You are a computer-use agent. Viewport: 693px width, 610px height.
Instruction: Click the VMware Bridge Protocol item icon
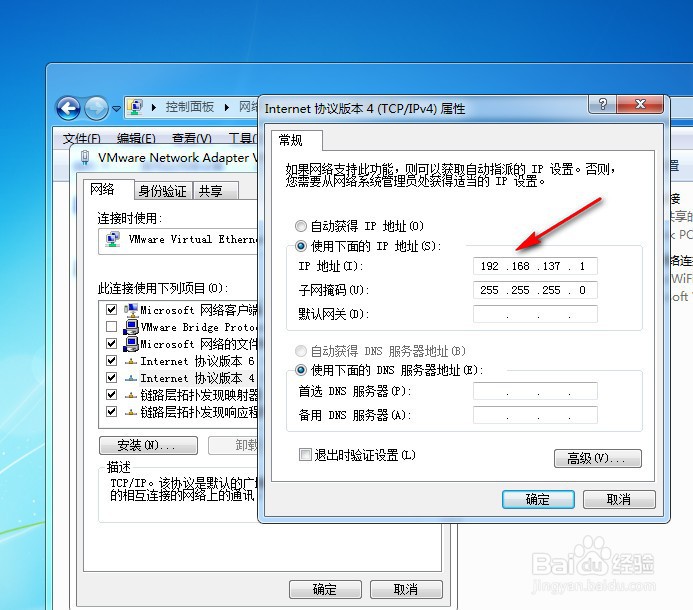tap(131, 327)
